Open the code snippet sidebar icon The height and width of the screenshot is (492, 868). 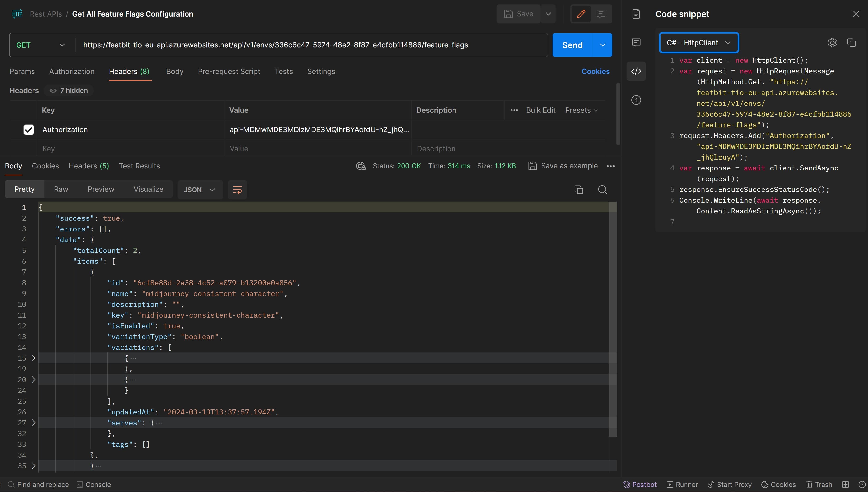(x=636, y=71)
